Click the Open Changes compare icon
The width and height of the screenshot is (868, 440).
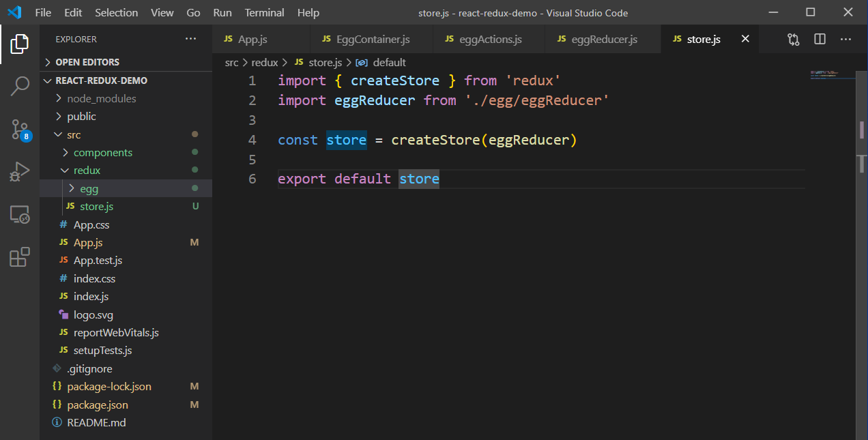[793, 39]
